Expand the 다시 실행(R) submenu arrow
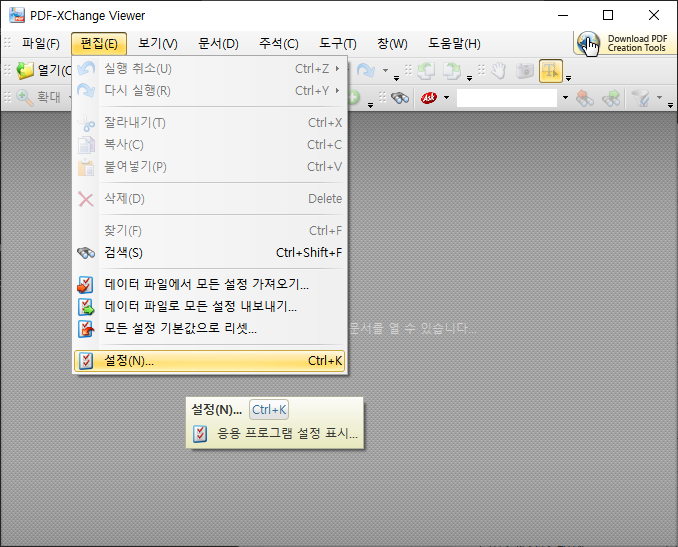Viewport: 678px width, 547px height. [x=337, y=91]
